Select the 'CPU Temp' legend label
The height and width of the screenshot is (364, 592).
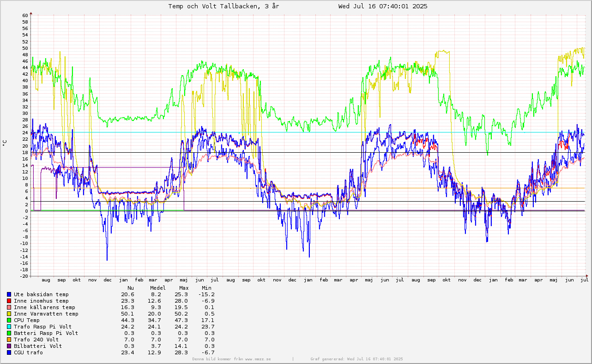[x=27, y=320]
